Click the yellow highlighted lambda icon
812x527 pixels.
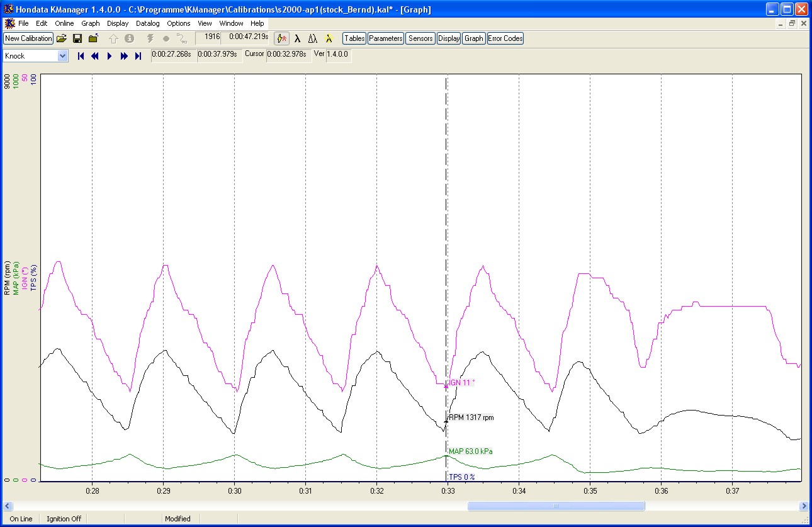coord(329,38)
